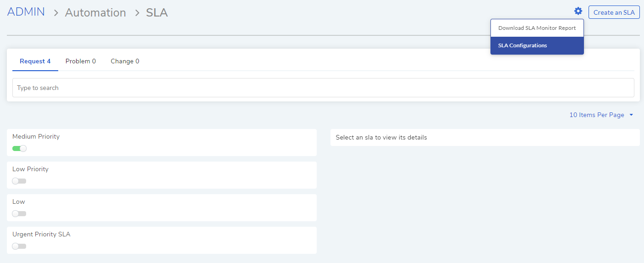The image size is (644, 263).
Task: Click the SLA breadcrumb label
Action: 157,12
